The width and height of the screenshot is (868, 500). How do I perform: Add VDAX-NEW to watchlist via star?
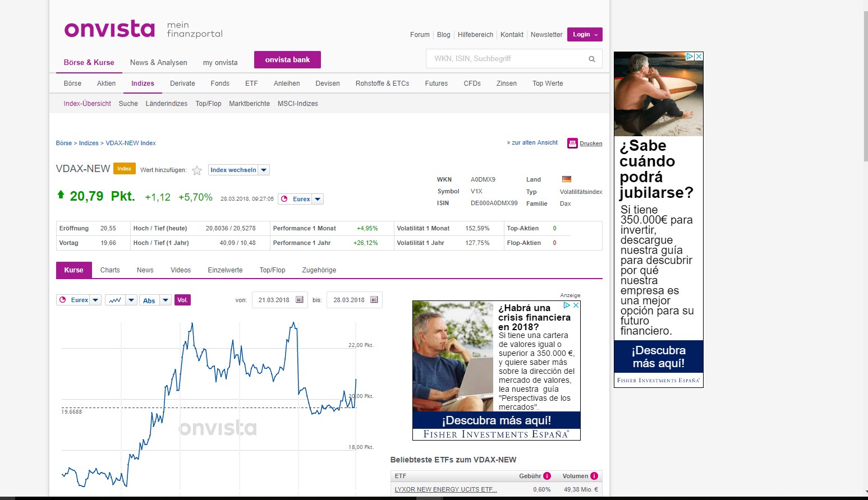point(197,170)
